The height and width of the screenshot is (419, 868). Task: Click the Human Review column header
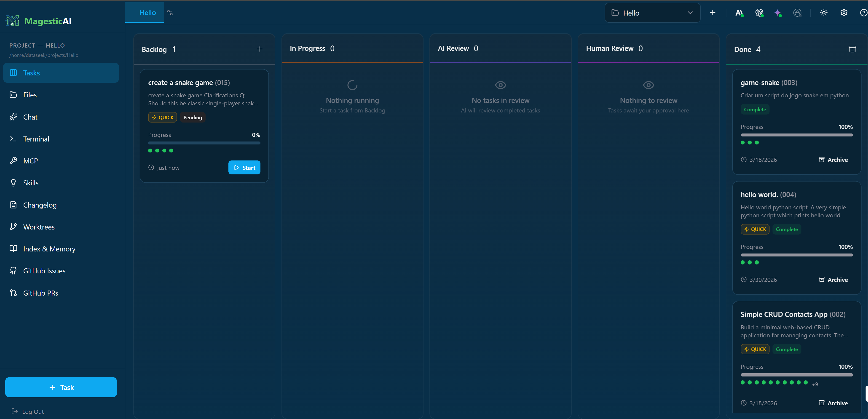tap(649, 48)
